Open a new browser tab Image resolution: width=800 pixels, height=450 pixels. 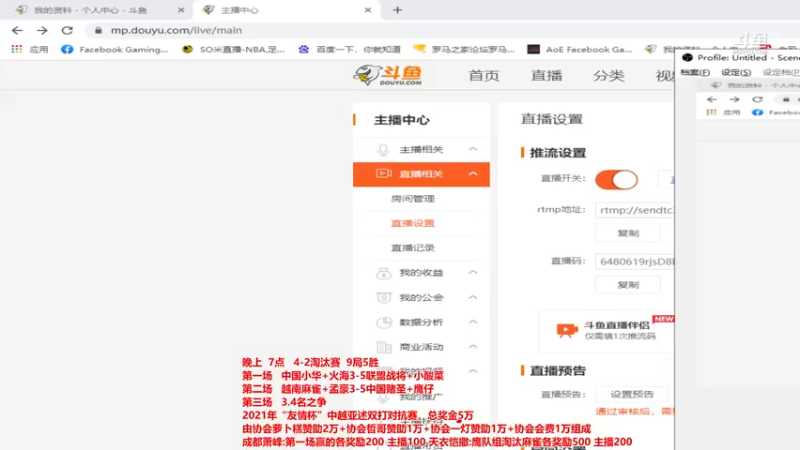[x=397, y=10]
